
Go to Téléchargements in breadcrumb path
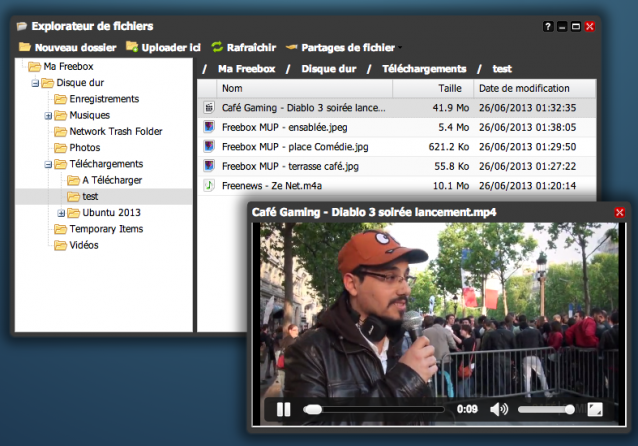tap(424, 69)
